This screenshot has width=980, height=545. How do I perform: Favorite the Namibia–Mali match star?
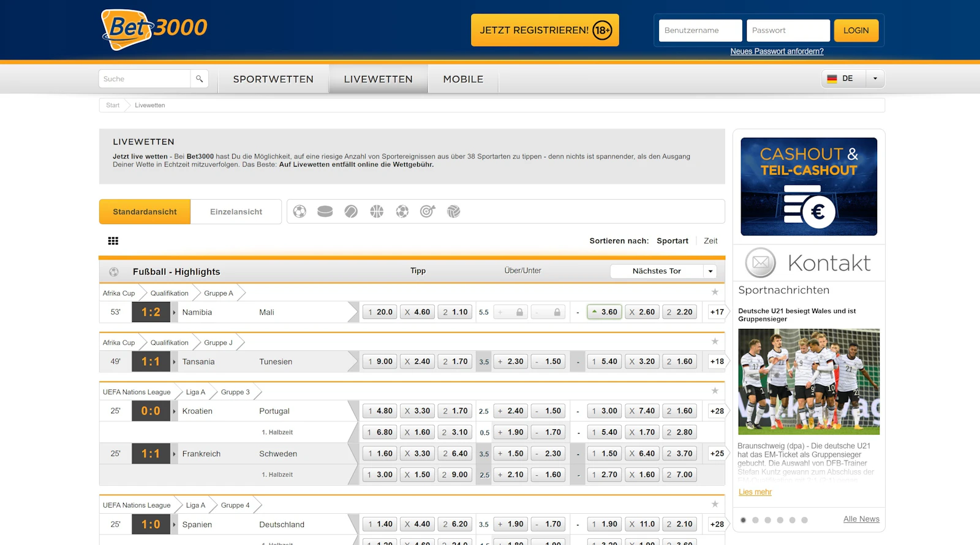tap(715, 292)
